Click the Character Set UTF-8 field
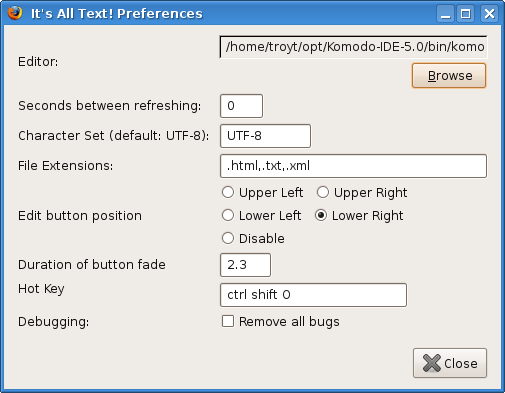This screenshot has width=505, height=393. [x=265, y=136]
